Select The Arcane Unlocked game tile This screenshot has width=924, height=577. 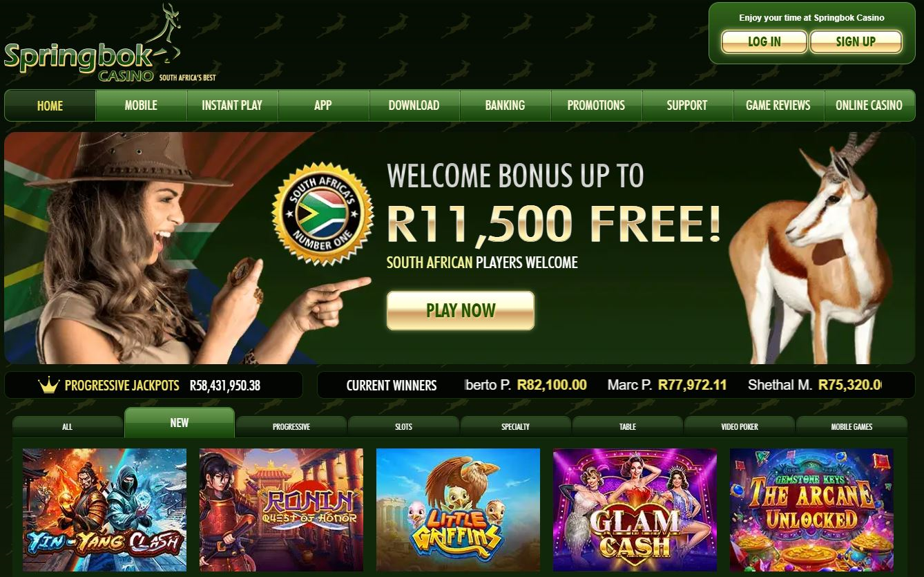pyautogui.click(x=811, y=510)
